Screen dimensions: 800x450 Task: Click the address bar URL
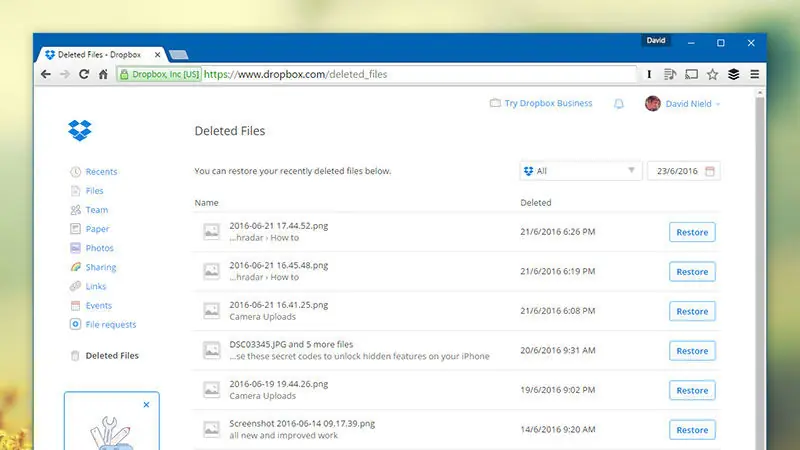(x=295, y=74)
